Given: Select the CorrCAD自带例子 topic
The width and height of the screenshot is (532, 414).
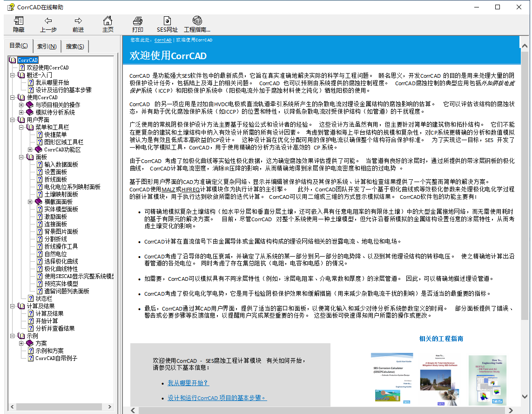Looking at the screenshot, I should pyautogui.click(x=56, y=358).
